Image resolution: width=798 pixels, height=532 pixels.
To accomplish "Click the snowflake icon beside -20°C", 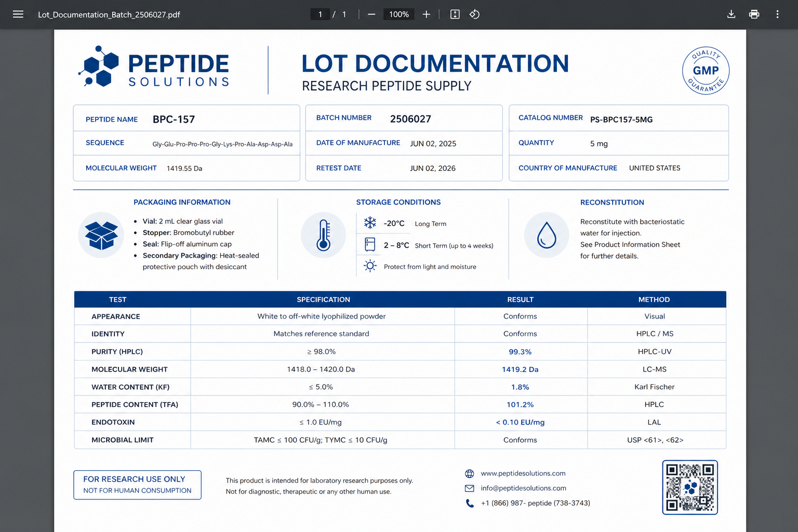I will tap(370, 223).
